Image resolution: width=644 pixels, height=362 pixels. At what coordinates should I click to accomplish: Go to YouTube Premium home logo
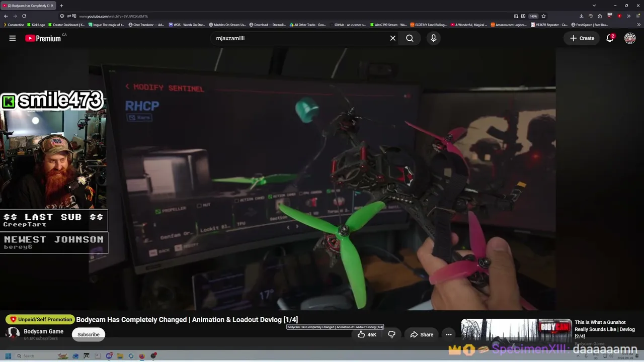[x=43, y=38]
